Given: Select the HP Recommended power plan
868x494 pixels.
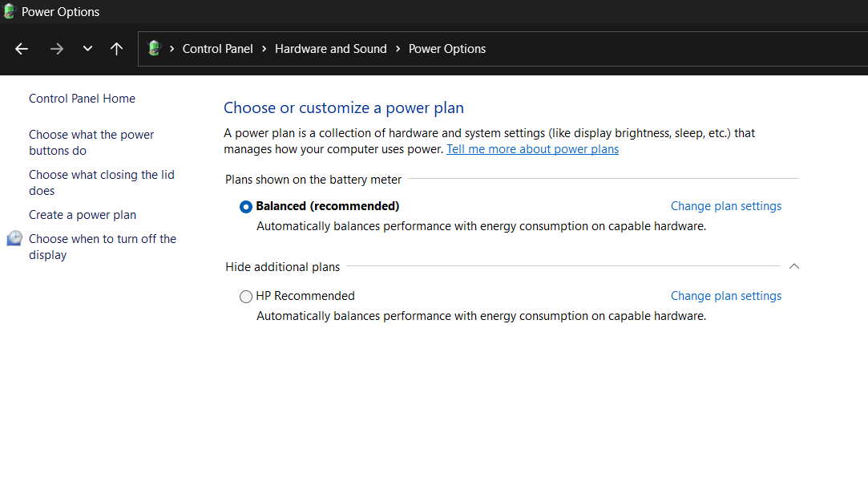Looking at the screenshot, I should pos(246,297).
